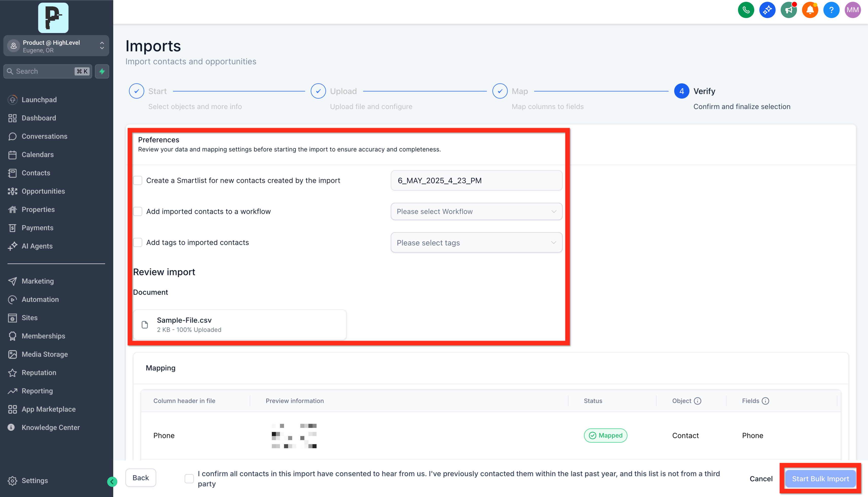Check Add imported contacts to a workflow
The width and height of the screenshot is (868, 497).
click(138, 211)
